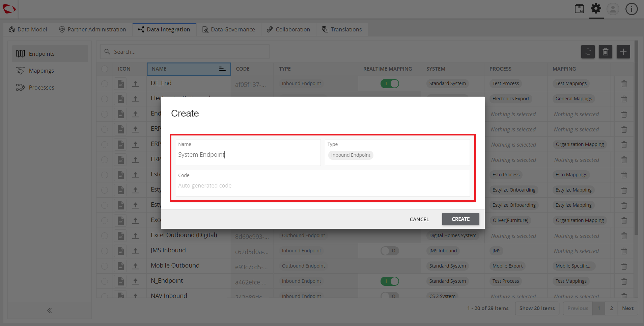The width and height of the screenshot is (644, 326).
Task: Select the Mobile Outbound row checkbox
Action: [105, 266]
